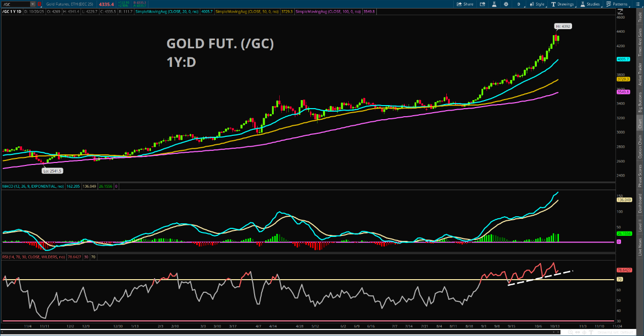Click the zoom out magnifier icon
Screen dimensions: 644x336
[564, 332]
